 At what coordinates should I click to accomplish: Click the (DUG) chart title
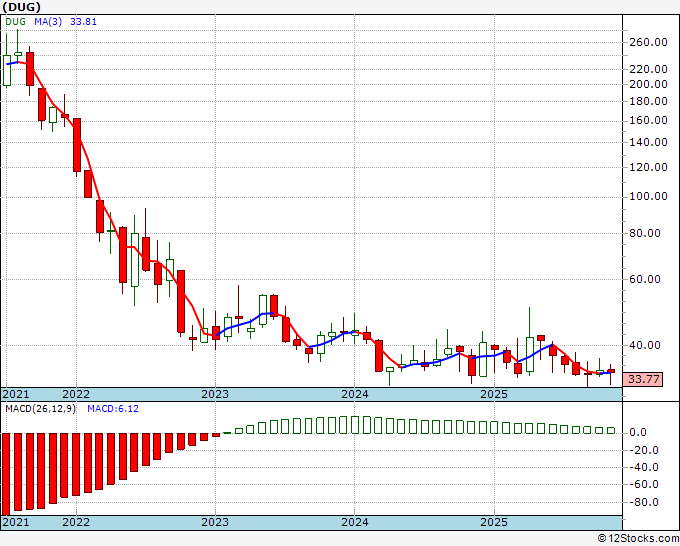pos(22,7)
